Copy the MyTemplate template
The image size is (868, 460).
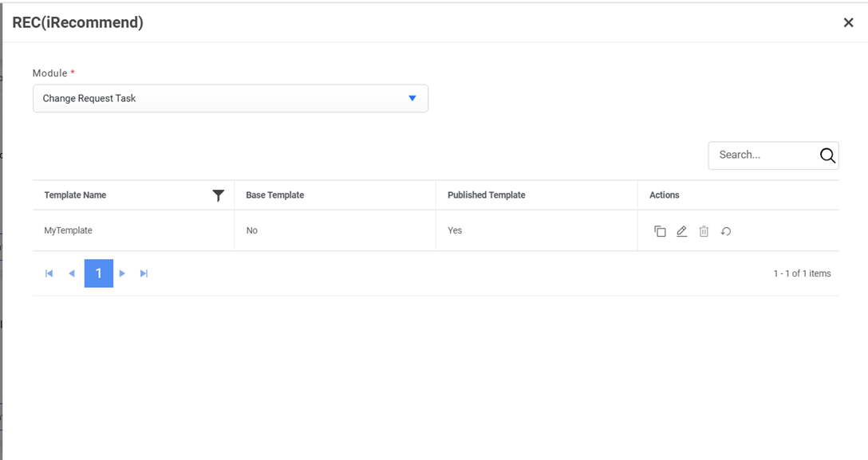point(660,231)
